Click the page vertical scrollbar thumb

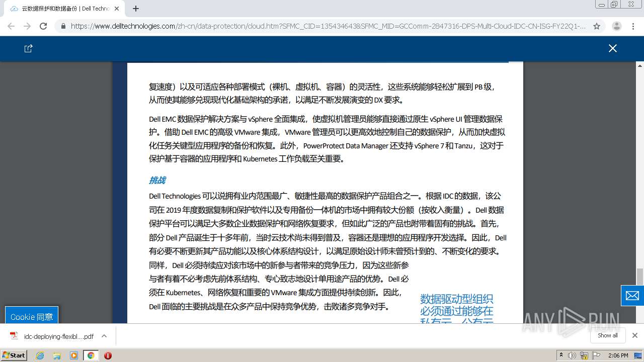coord(640,277)
